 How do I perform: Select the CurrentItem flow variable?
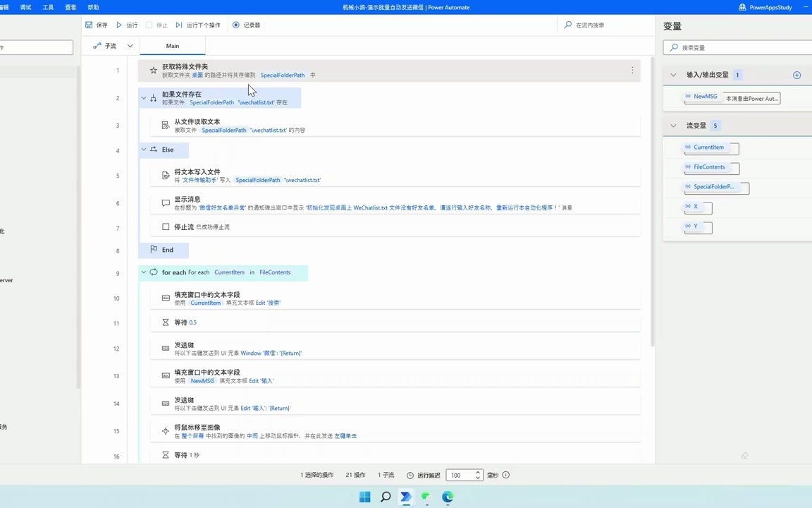(708, 147)
